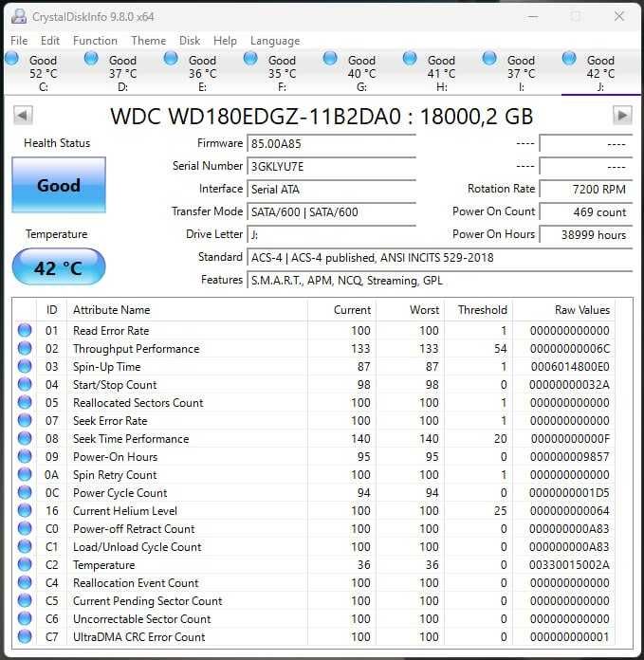Click the CrystalDiskInfo title bar app icon
644x660 pixels.
coord(19,17)
